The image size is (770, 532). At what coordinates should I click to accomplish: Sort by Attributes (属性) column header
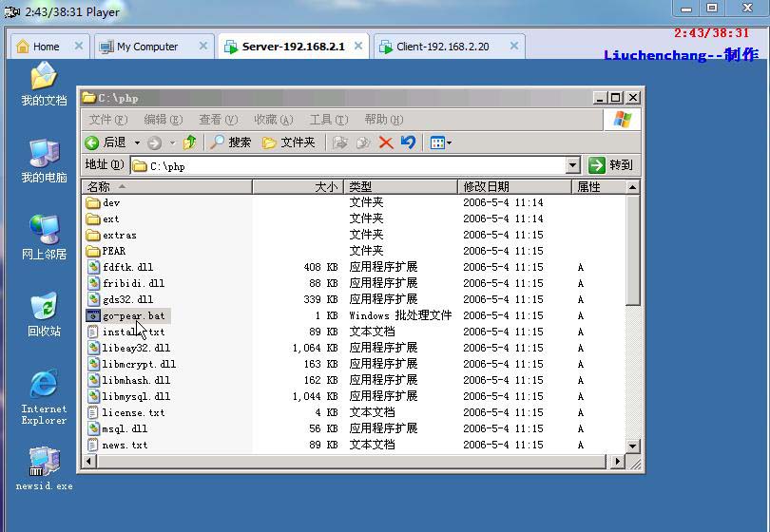pos(599,186)
